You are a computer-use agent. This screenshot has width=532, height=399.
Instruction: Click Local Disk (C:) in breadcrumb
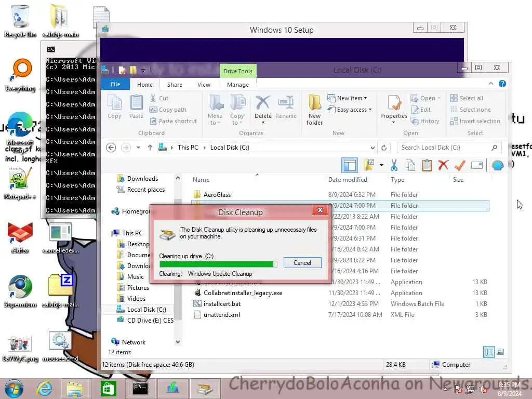click(x=230, y=148)
